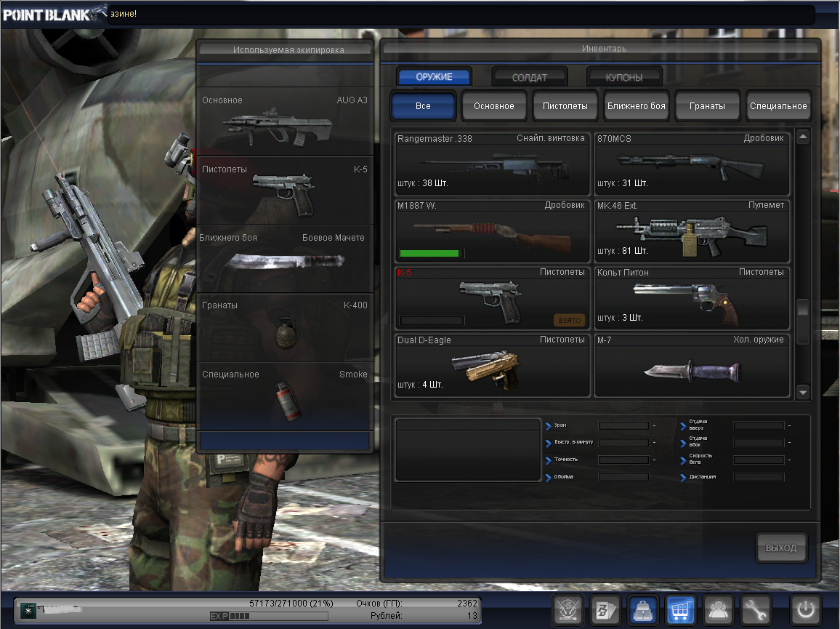Select the Кольт Питон revolver card
840x629 pixels.
(x=692, y=298)
